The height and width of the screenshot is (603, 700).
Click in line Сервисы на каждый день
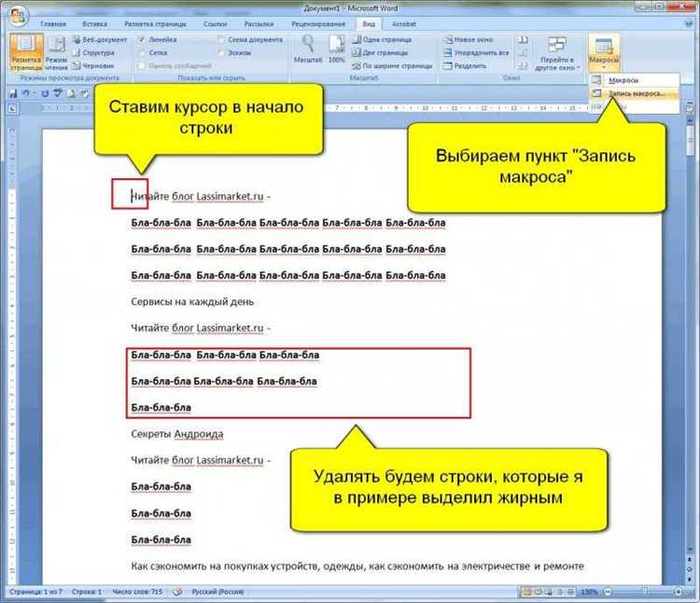coord(192,302)
